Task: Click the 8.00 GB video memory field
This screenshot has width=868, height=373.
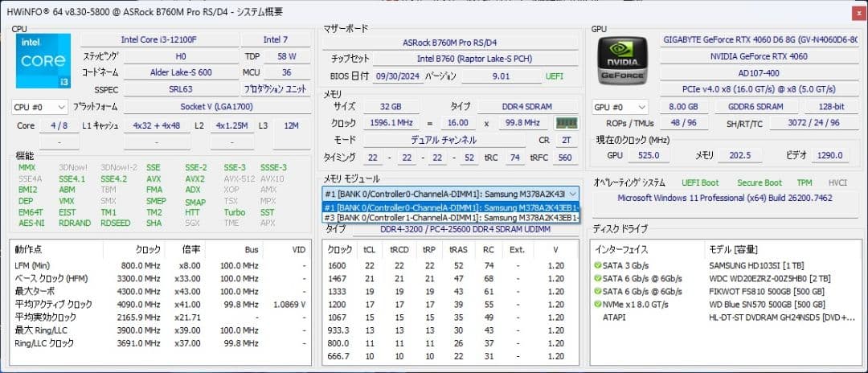Action: (684, 107)
